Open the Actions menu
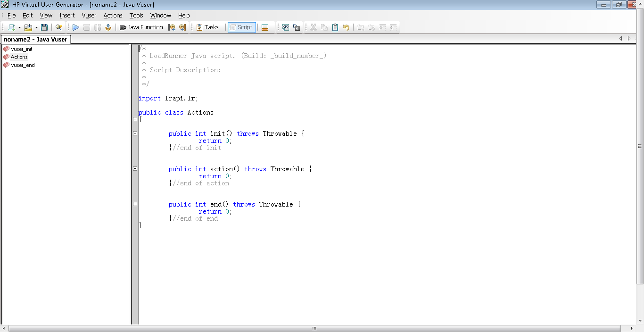The height and width of the screenshot is (332, 644). pyautogui.click(x=113, y=16)
